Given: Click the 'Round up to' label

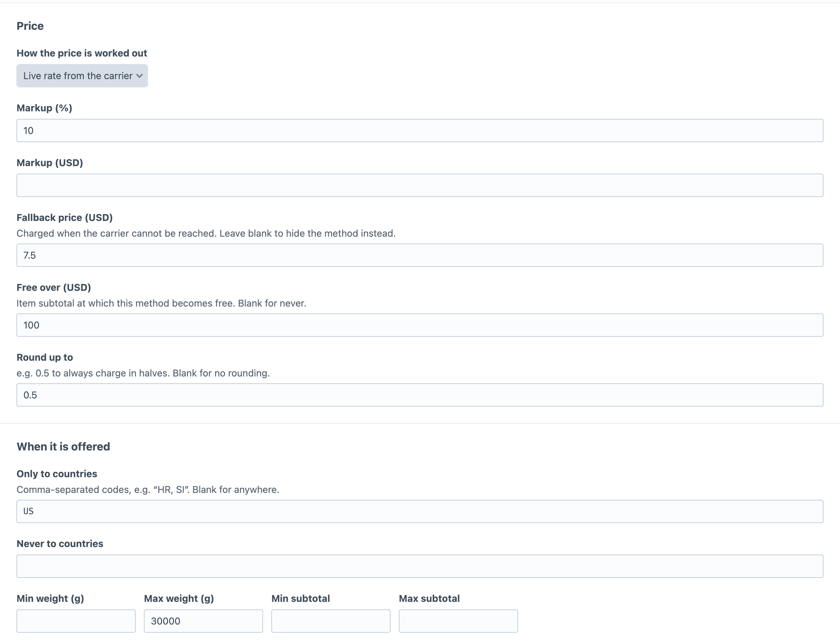Looking at the screenshot, I should pos(45,357).
